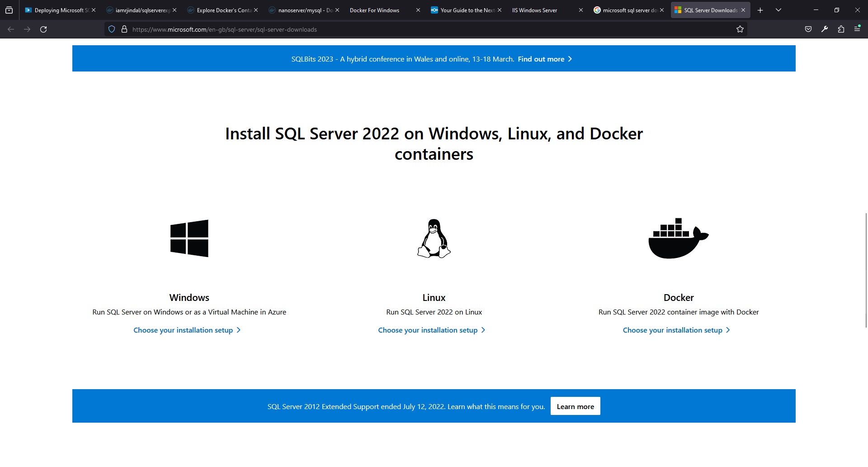Image resolution: width=868 pixels, height=467 pixels.
Task: Restore down the Firefox window
Action: (837, 10)
